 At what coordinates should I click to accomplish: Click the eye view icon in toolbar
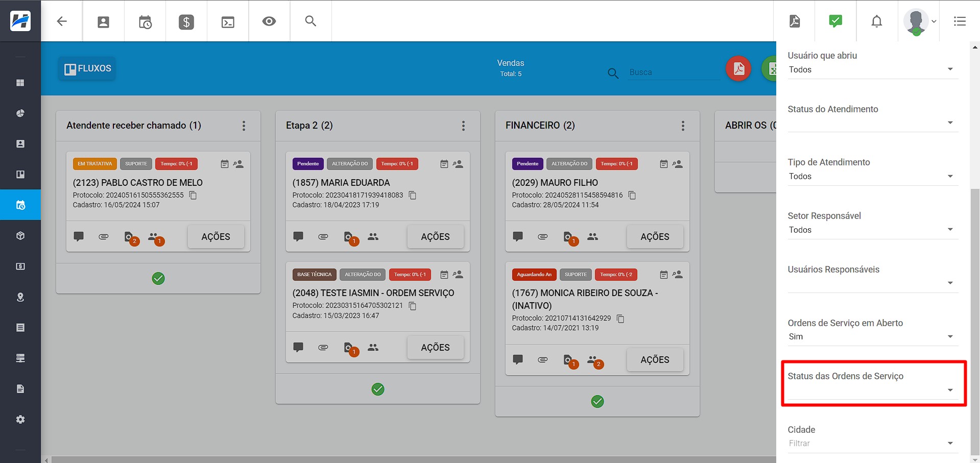[x=269, y=21]
